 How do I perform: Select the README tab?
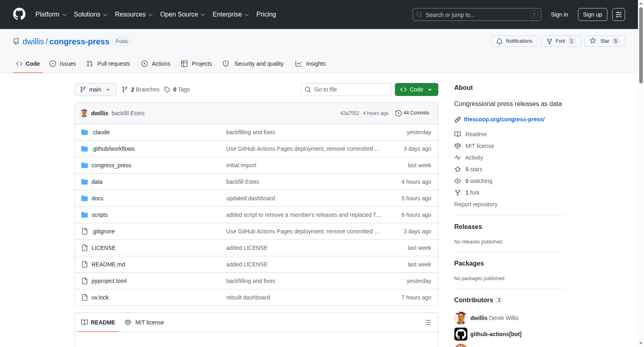coord(98,322)
